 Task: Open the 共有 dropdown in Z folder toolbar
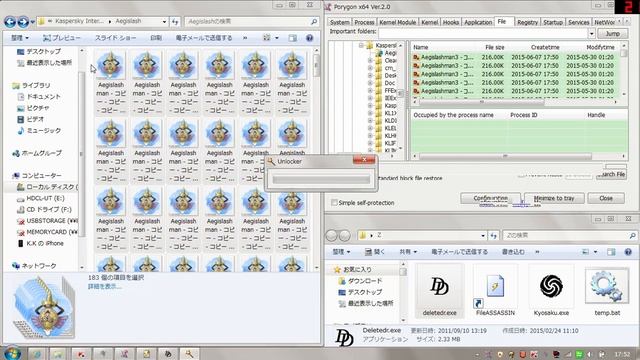tap(408, 252)
